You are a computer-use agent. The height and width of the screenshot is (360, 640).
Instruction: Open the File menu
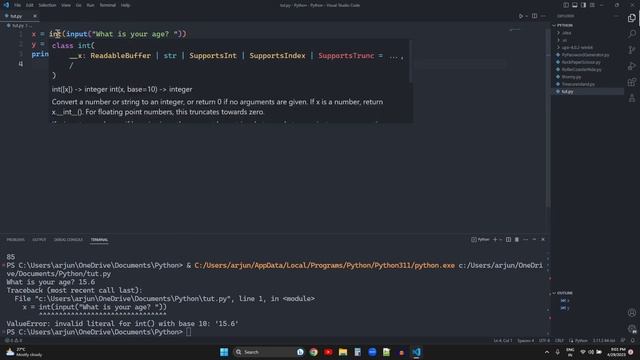18,5
